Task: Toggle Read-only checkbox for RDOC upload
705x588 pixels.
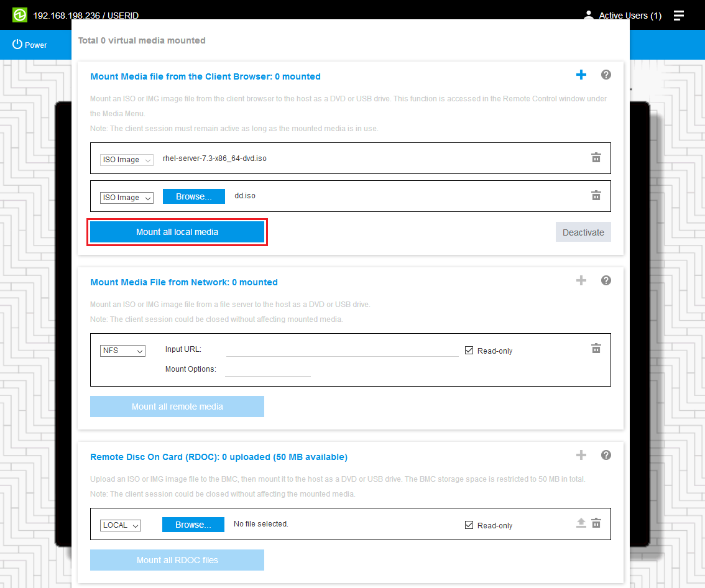Action: 469,525
